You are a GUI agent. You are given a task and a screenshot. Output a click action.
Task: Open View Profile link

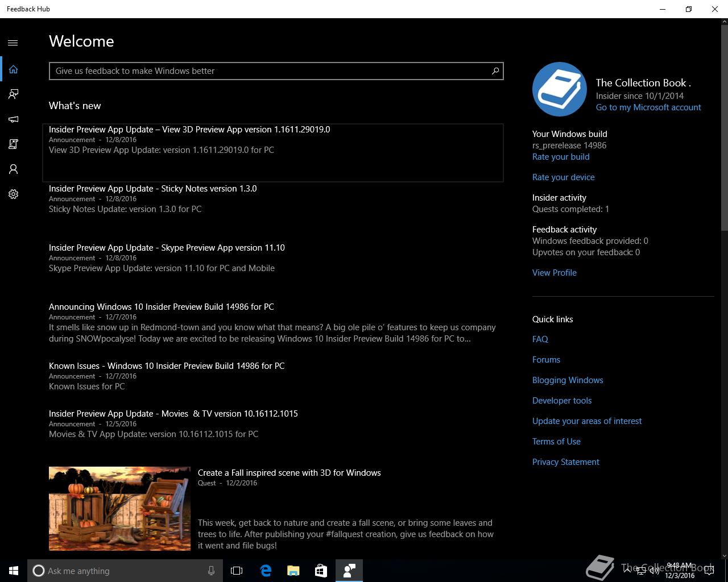pyautogui.click(x=555, y=273)
